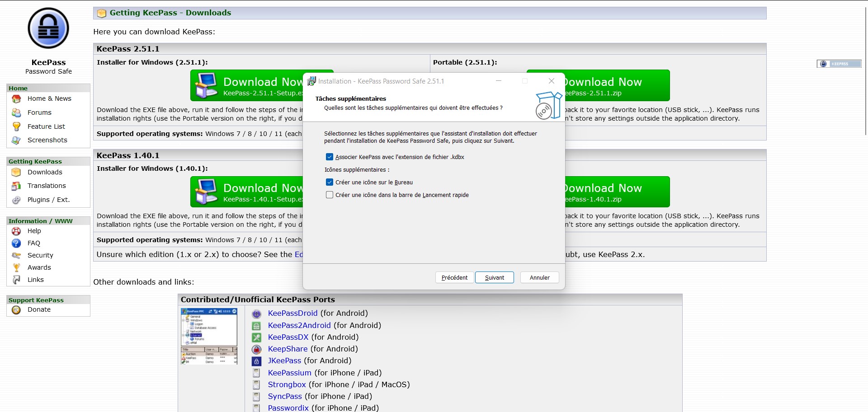Viewport: 868px width, 412px height.
Task: Uncheck the .kdbx file association checkbox
Action: coord(330,157)
